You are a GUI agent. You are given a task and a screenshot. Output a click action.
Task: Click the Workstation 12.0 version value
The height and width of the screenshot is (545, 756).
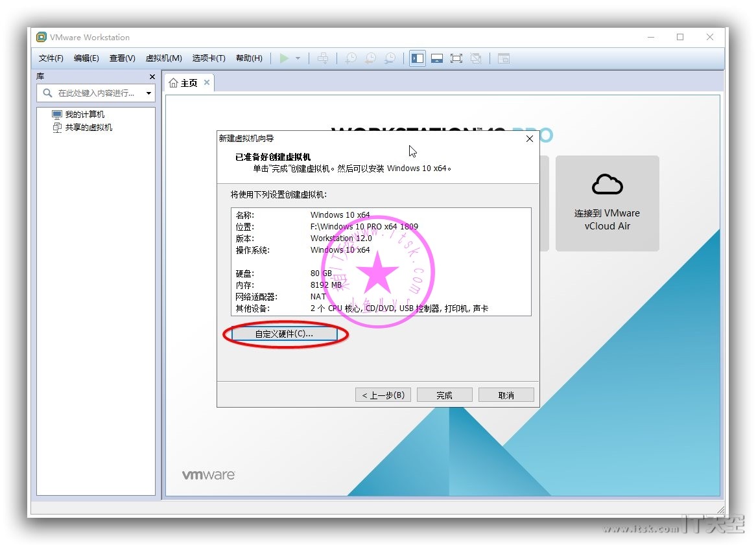pos(341,238)
